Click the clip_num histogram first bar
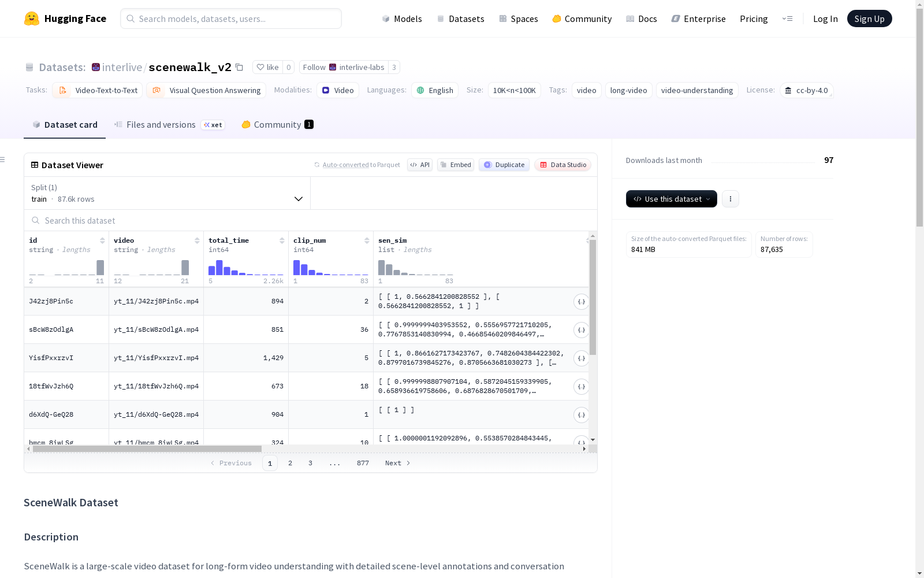The image size is (924, 578). click(297, 268)
